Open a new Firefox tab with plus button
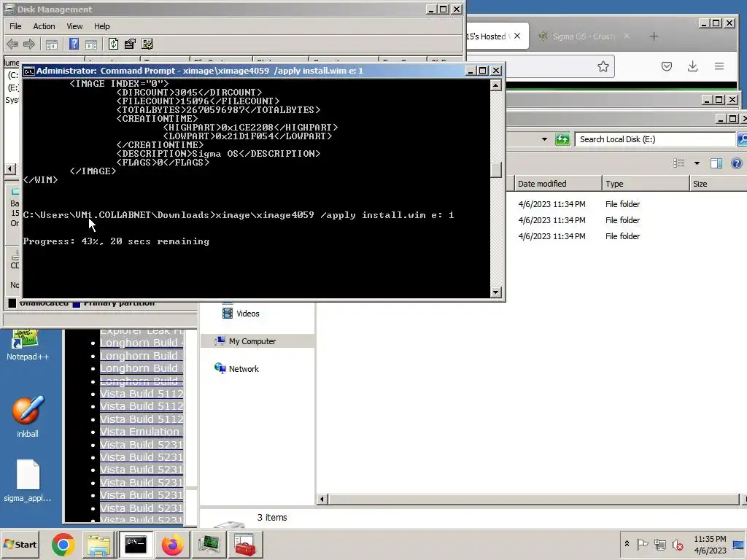The height and width of the screenshot is (560, 747). coord(654,36)
